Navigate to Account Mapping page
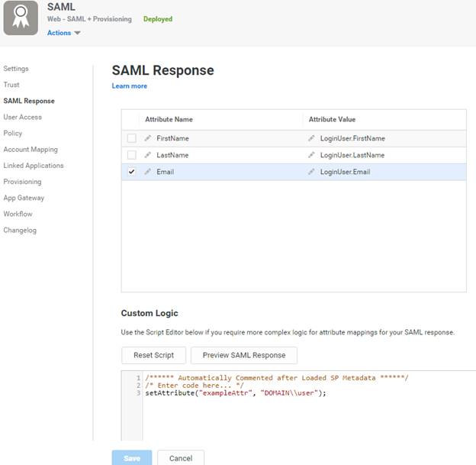 [x=31, y=150]
